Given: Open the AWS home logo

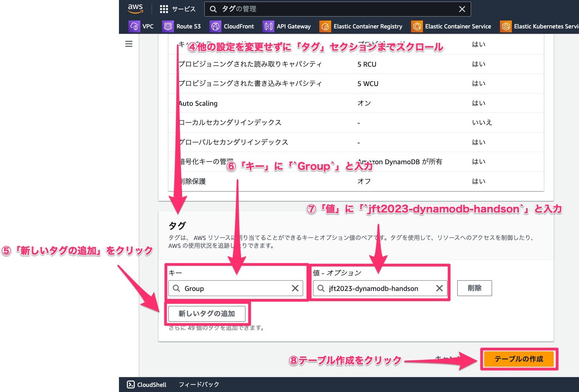Looking at the screenshot, I should point(135,9).
